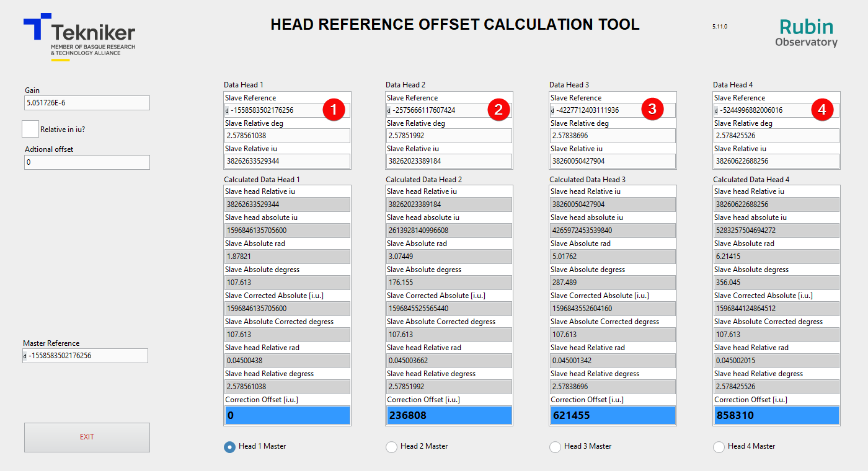Click Calculated Head 1 Slave head Relative iu value
The height and width of the screenshot is (471, 868).
288,205
